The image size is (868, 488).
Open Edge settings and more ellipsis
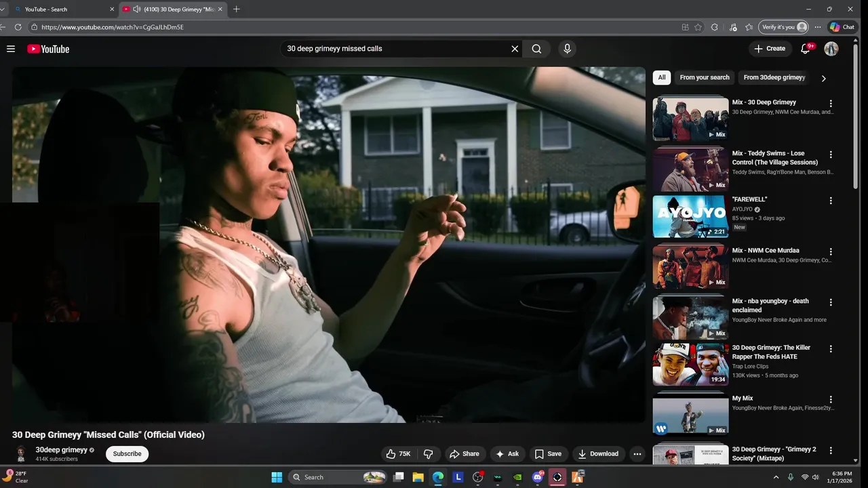point(818,27)
